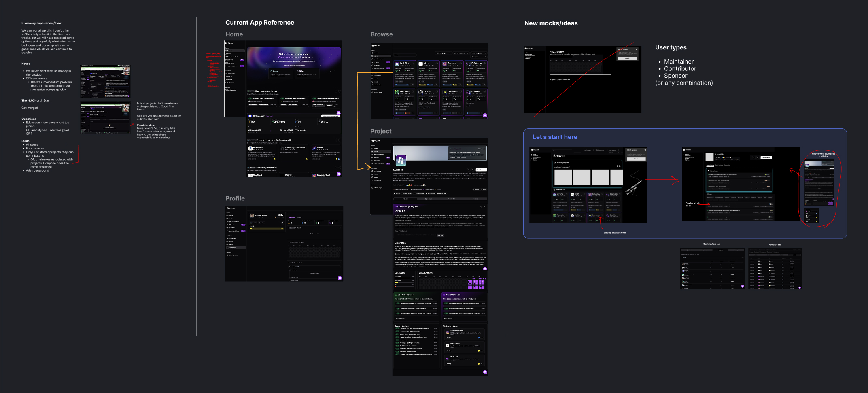This screenshot has height=393, width=868.
Task: Click the Scavenger project card icon
Action: coord(444,64)
